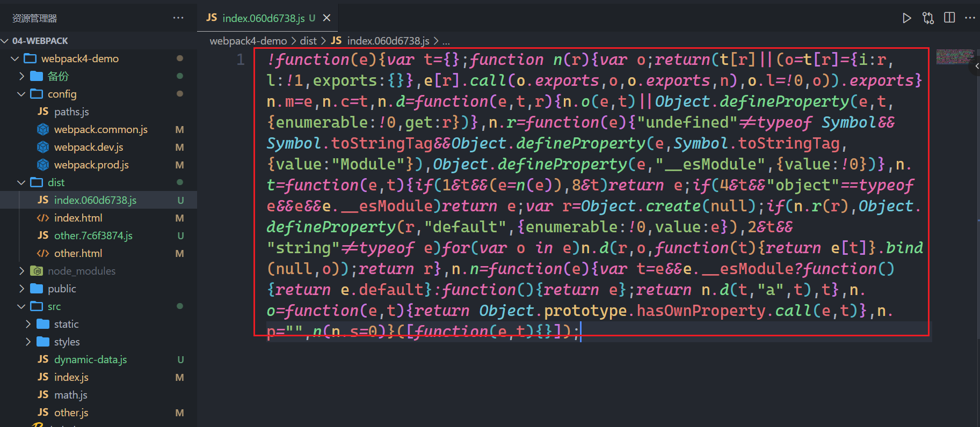Run the code with the play icon

[x=907, y=18]
